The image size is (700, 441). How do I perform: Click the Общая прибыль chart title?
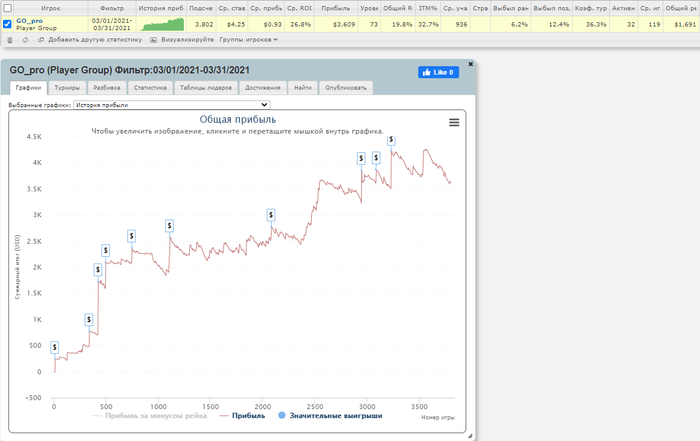pos(238,119)
